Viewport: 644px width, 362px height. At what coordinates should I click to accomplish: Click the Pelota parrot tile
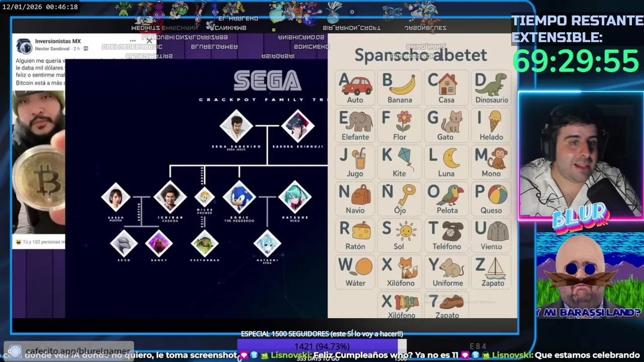click(447, 199)
